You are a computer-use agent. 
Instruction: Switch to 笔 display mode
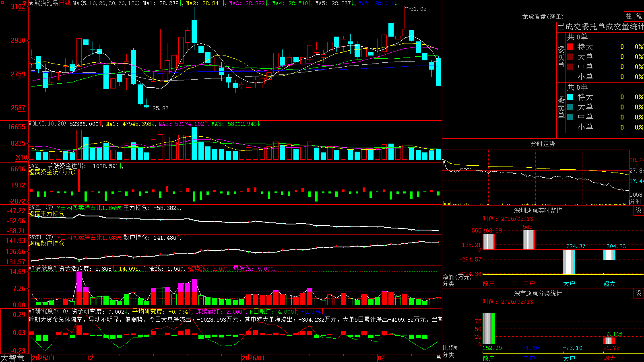pos(639,16)
